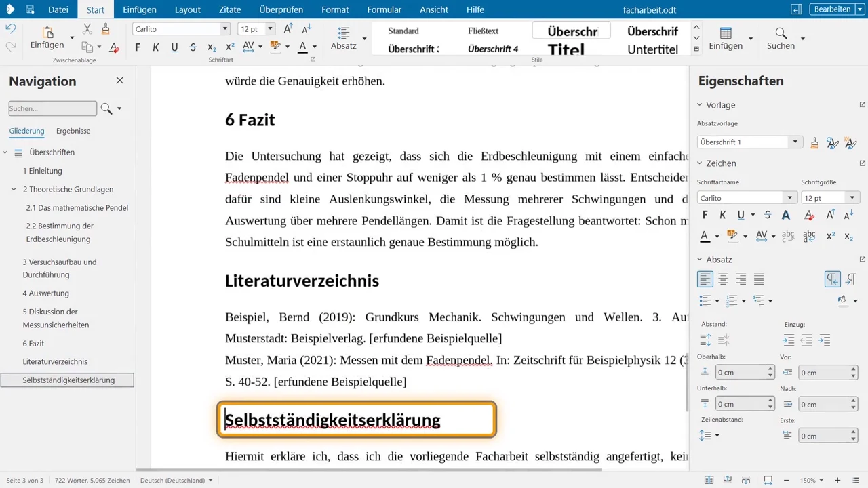Collapse '2 Theoretische Grundlagen' in the navigation tree
Image resolution: width=868 pixels, height=488 pixels.
click(x=14, y=190)
